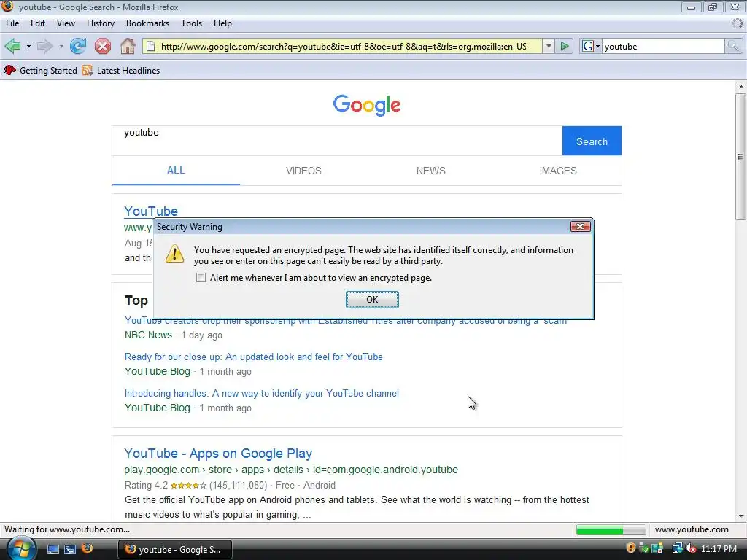Click the page loading progress bar
This screenshot has height=560, width=747.
[x=611, y=529]
